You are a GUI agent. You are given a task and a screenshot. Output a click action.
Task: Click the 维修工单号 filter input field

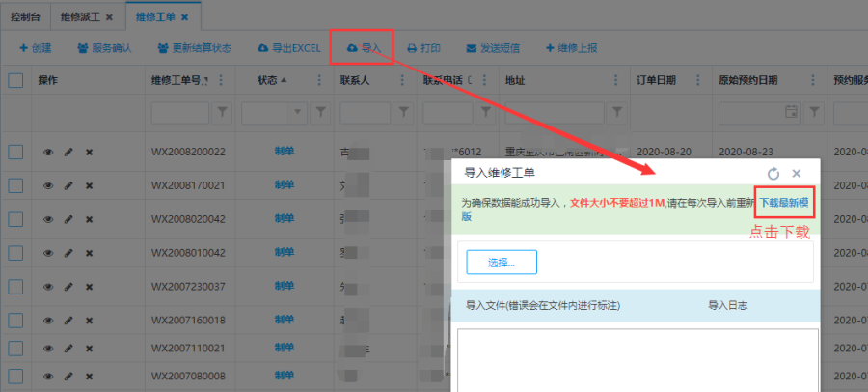click(178, 113)
